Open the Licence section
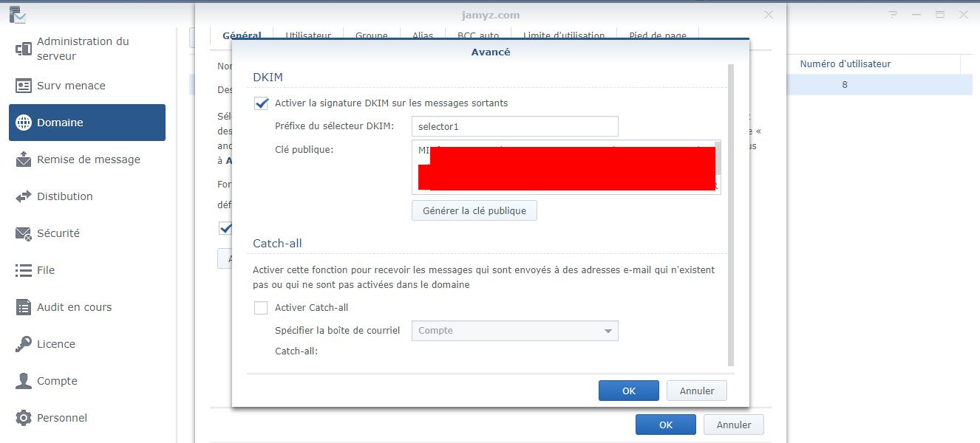Viewport: 980px width, 443px height. click(87, 344)
